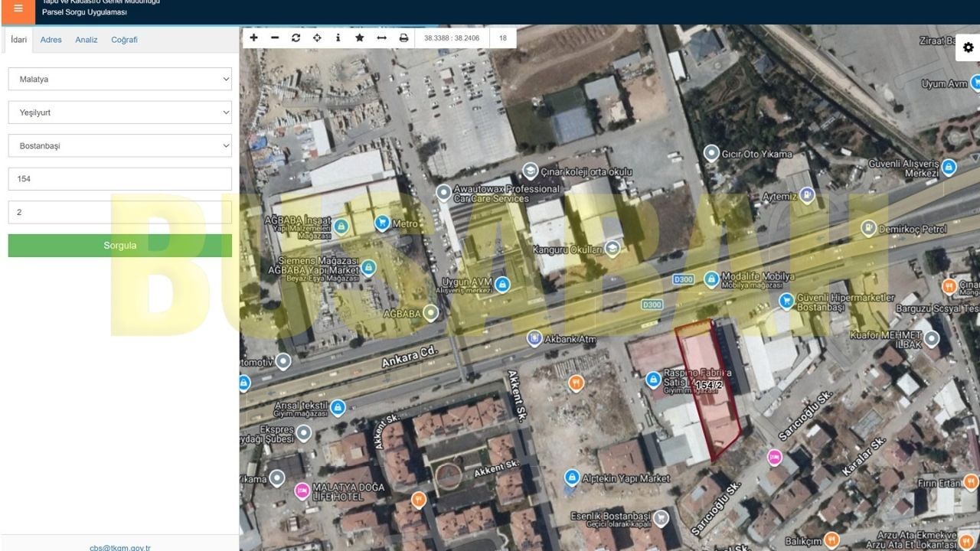Switch to the Adres tab

tap(51, 40)
